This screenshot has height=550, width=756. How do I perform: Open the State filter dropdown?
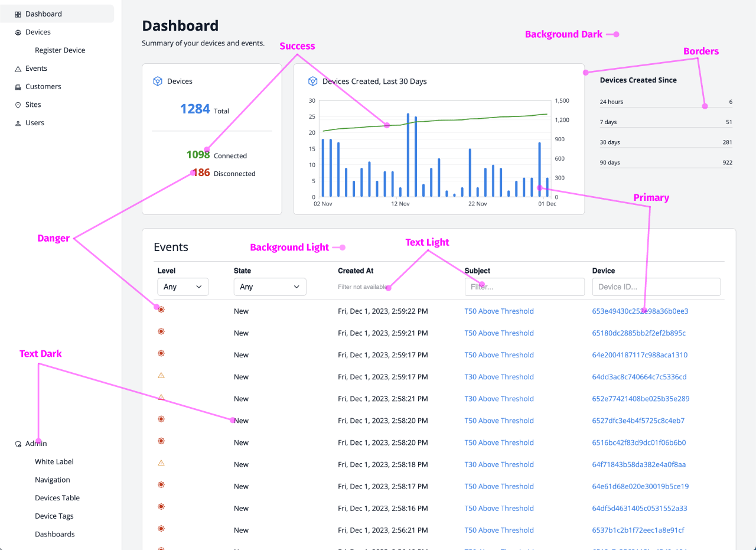[270, 287]
